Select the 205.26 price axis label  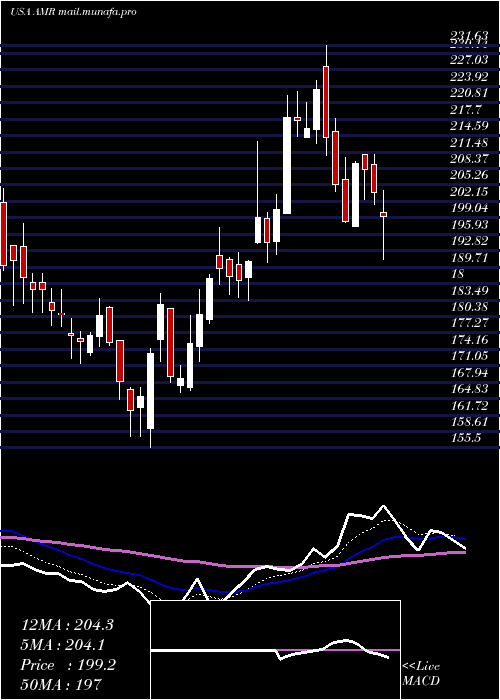(x=469, y=175)
